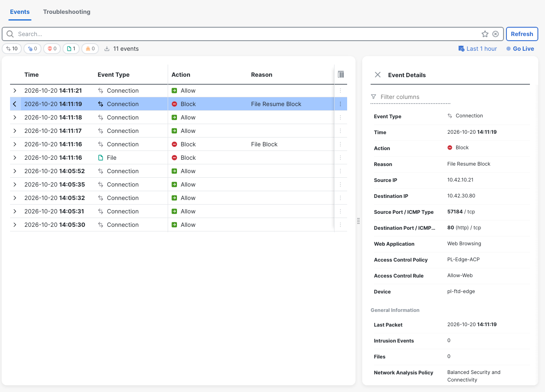
Task: Toggle the intrusion events filter showing 0
Action: point(52,49)
